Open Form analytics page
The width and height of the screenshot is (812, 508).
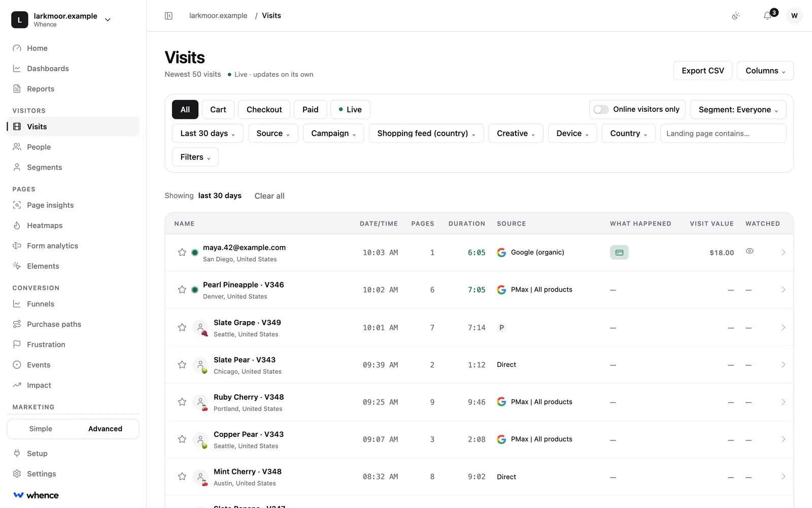(73, 246)
